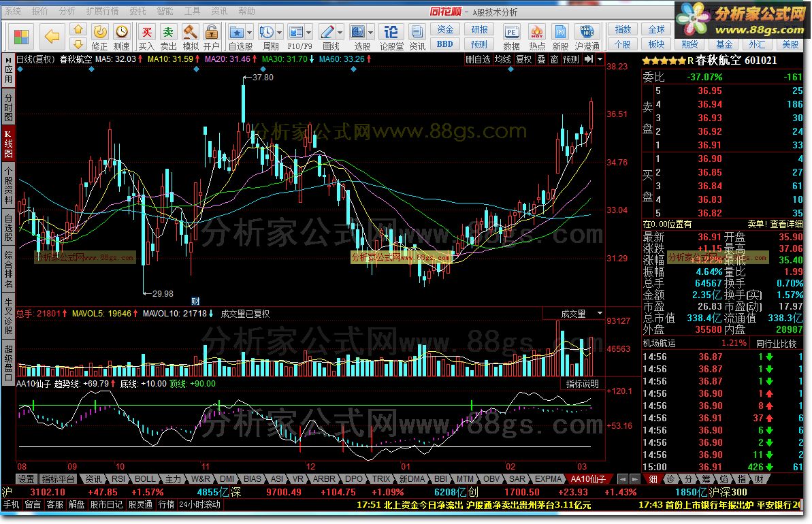Click the 修正 correction icon
Screen dimensions: 812x524
click(100, 32)
